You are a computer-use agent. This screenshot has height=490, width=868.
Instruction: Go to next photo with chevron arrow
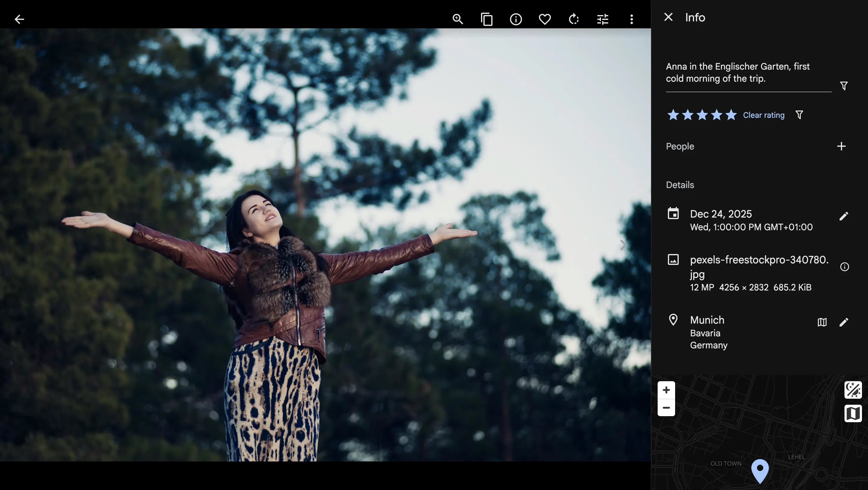click(622, 245)
